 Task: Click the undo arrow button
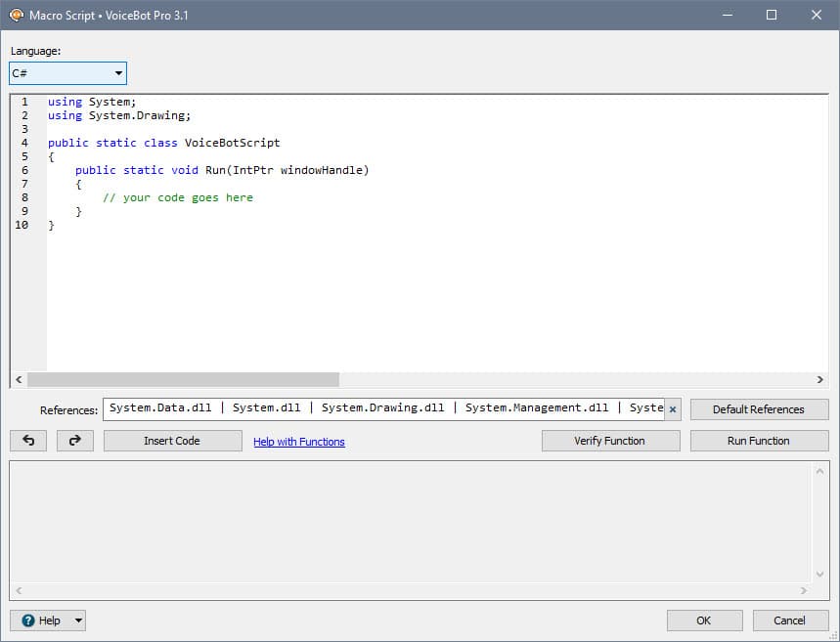[28, 441]
